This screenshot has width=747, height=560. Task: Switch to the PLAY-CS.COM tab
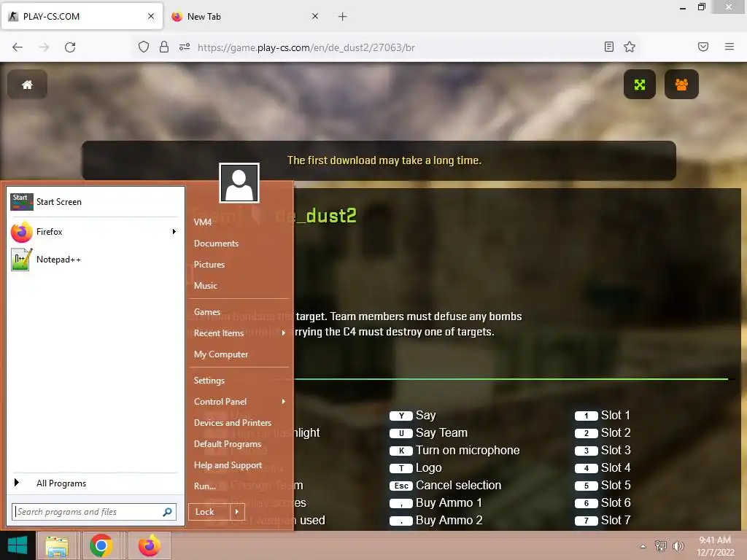coord(82,16)
